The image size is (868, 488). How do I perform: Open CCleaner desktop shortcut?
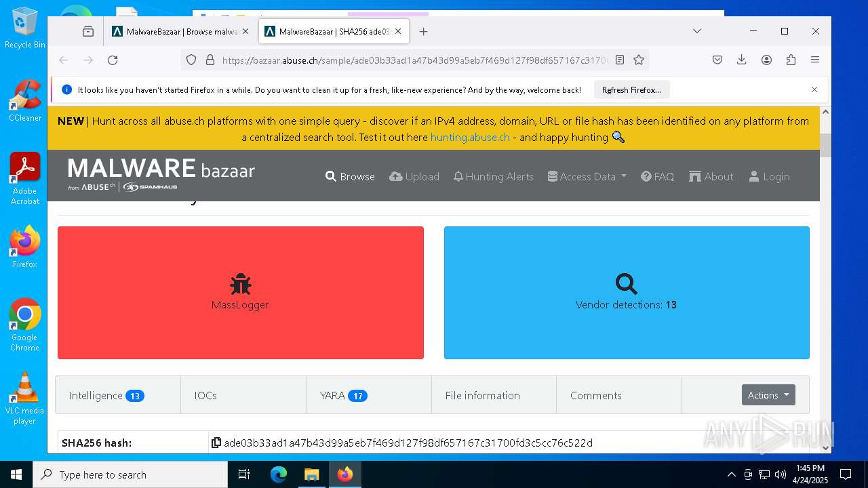coord(25,100)
